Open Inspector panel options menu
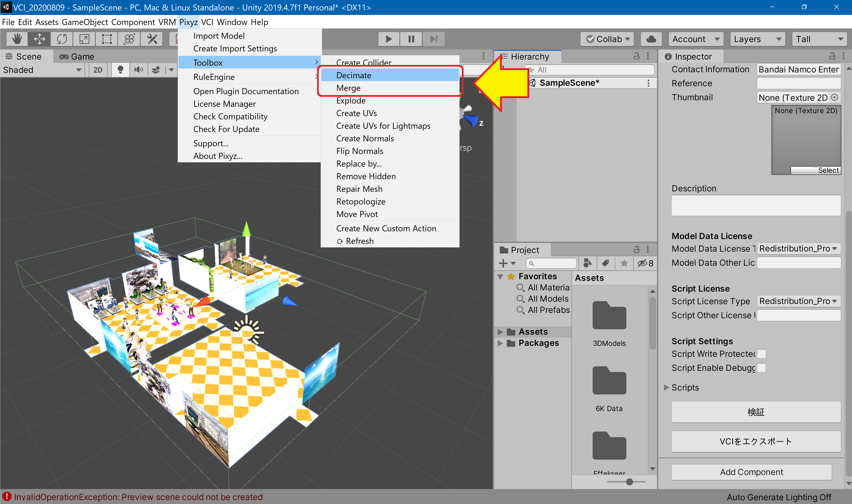Viewport: 852px width, 504px height. [x=844, y=56]
